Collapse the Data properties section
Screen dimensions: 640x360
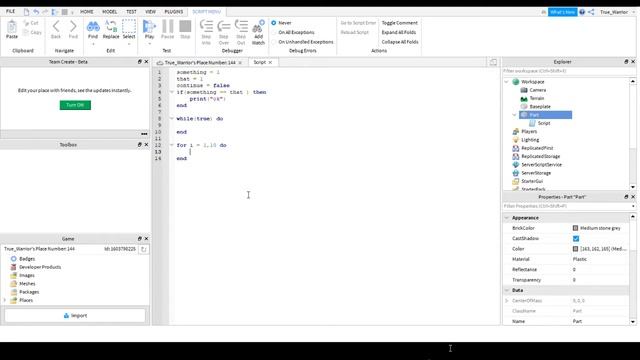(507, 290)
